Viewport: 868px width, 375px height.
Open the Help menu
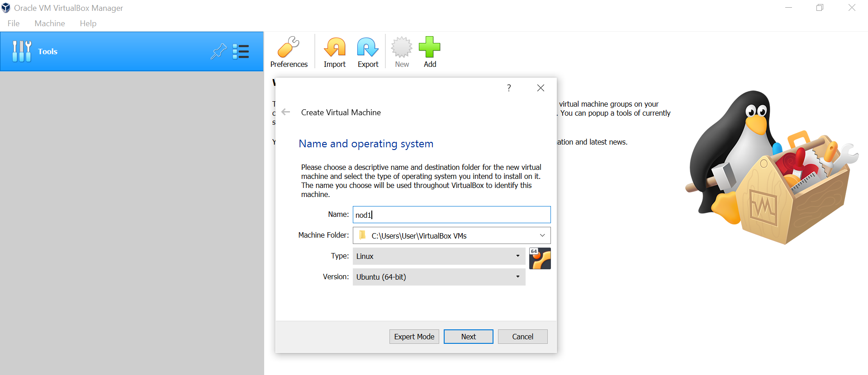point(88,23)
